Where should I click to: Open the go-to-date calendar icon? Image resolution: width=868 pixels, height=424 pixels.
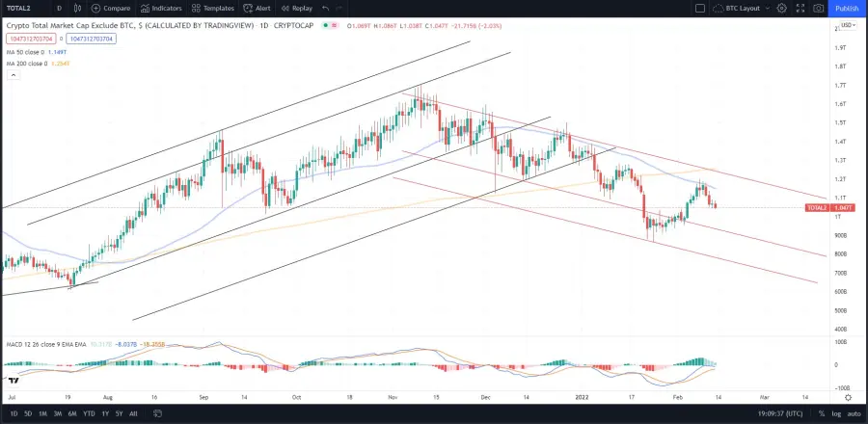point(158,413)
